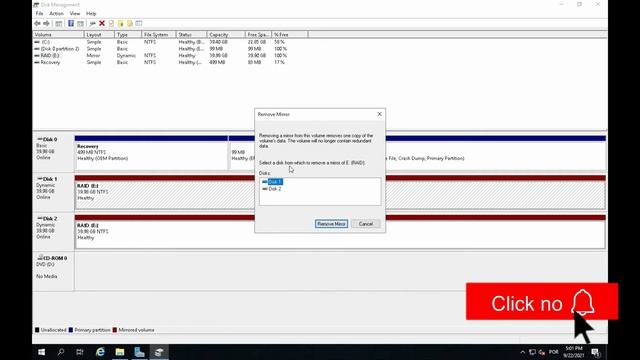Open the taskbar clock showing 5:01 PM
Image resolution: width=640 pixels, height=360 pixels.
pos(574,352)
